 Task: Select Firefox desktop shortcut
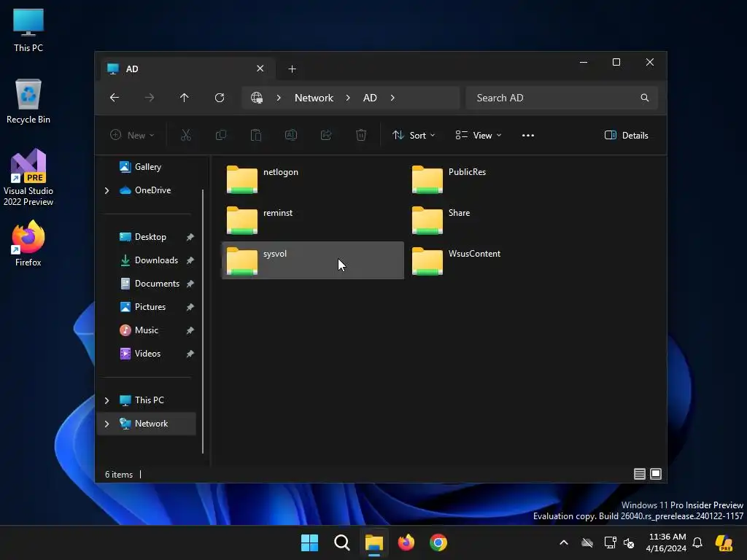(x=28, y=244)
